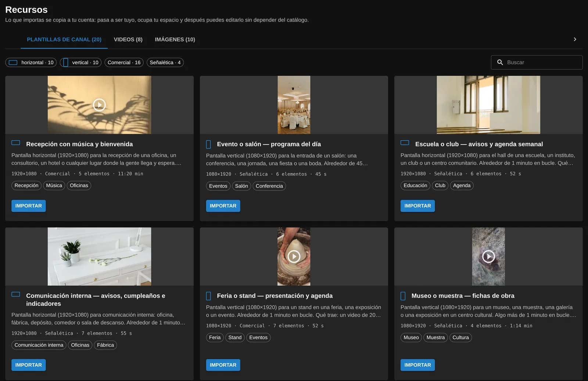Play the Recepción con música video preview
The width and height of the screenshot is (588, 381).
pyautogui.click(x=99, y=105)
